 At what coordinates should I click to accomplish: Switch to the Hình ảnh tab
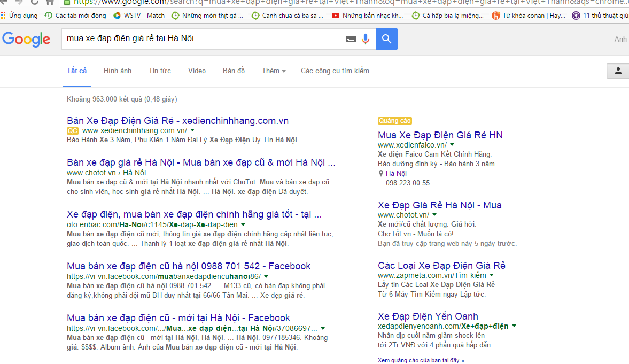pyautogui.click(x=117, y=70)
